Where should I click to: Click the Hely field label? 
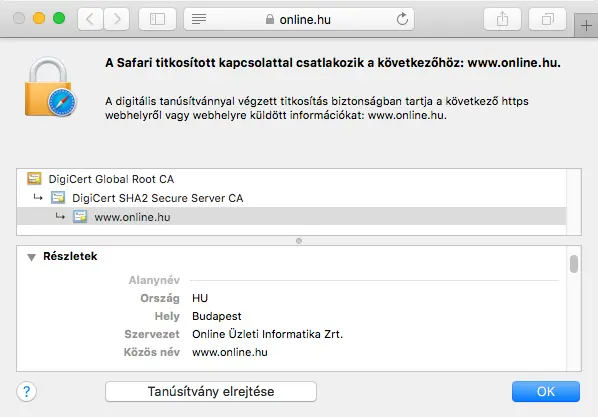(167, 316)
